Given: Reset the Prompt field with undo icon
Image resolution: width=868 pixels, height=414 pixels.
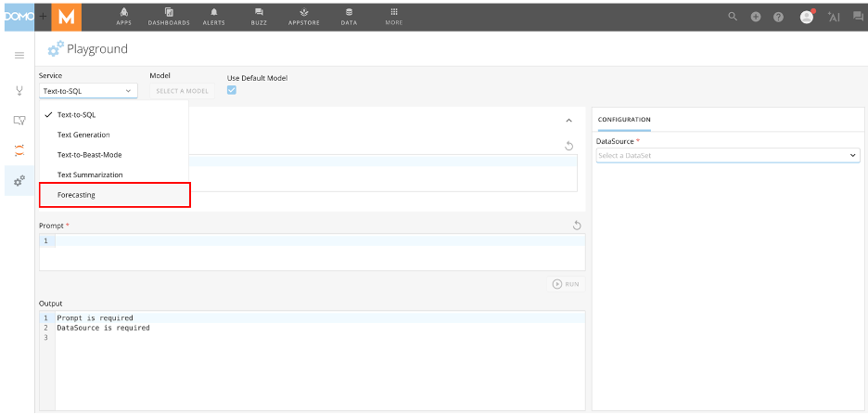Looking at the screenshot, I should coord(576,225).
